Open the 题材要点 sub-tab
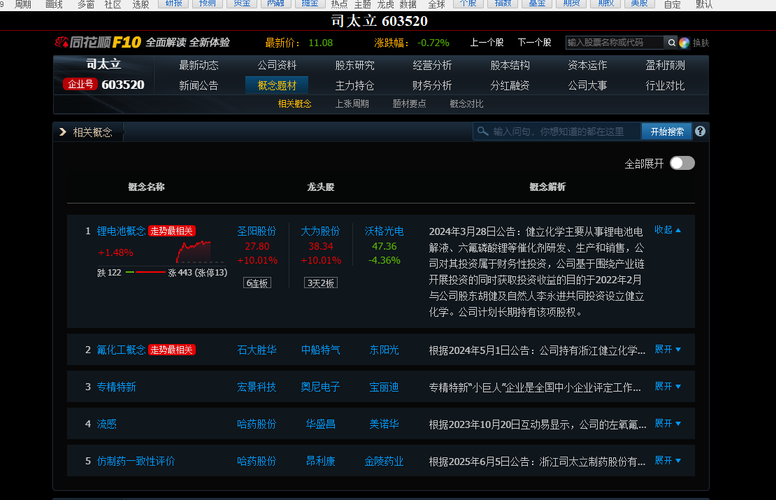This screenshot has height=500, width=776. 409,104
